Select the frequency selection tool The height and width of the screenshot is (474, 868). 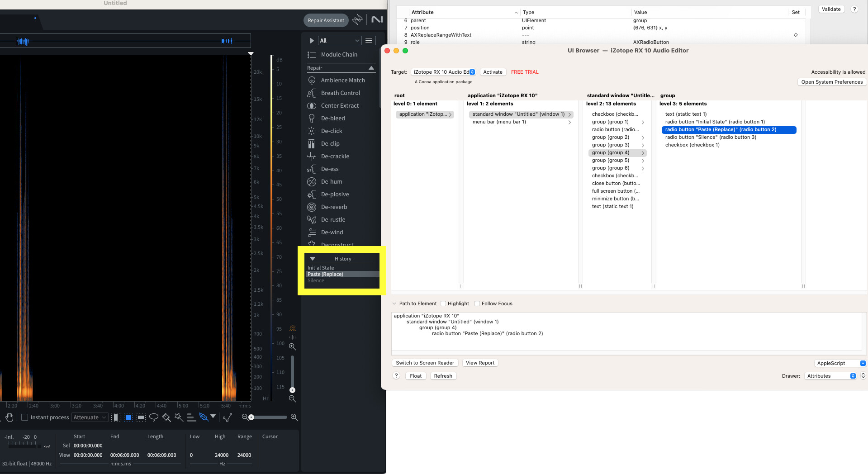coord(141,417)
